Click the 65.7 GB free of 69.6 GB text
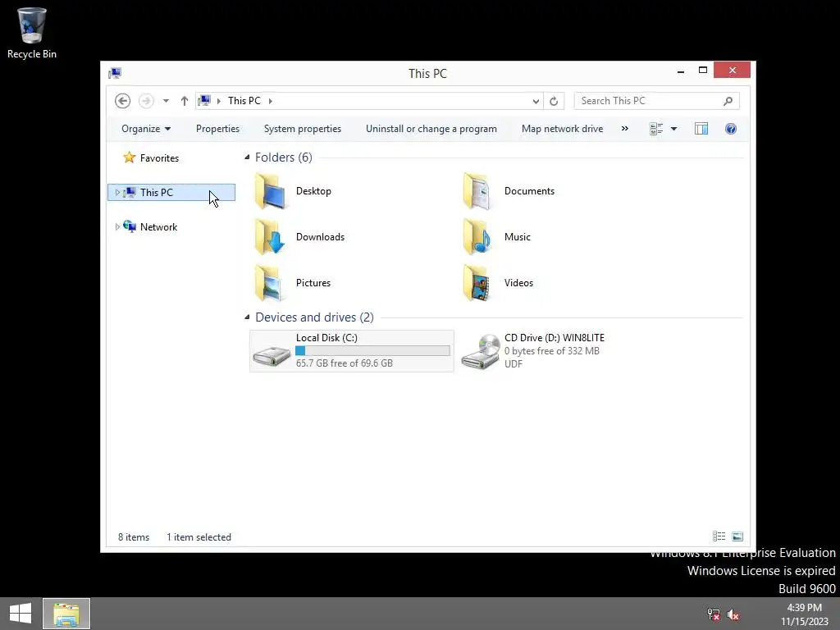The height and width of the screenshot is (630, 840). (x=345, y=363)
